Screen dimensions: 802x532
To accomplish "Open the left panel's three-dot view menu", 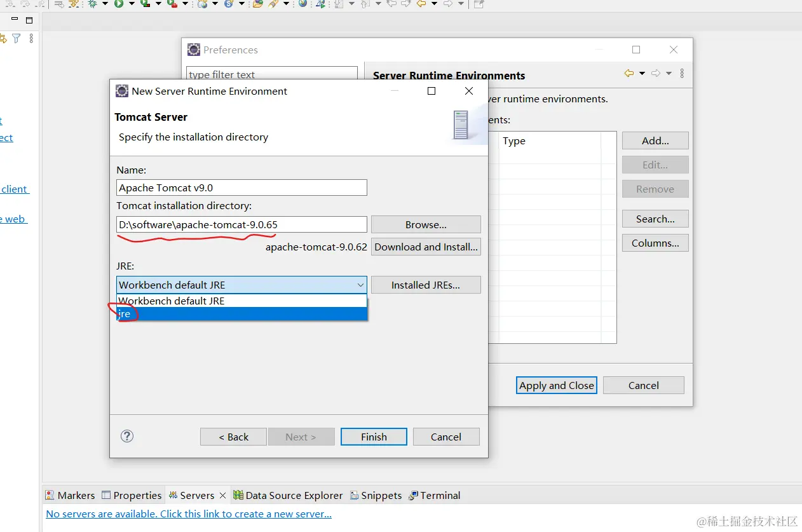I will click(x=31, y=39).
